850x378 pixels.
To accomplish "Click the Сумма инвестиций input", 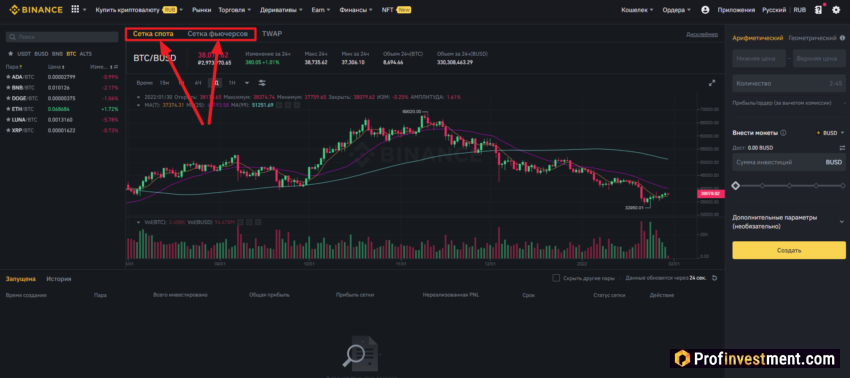I will pos(789,162).
